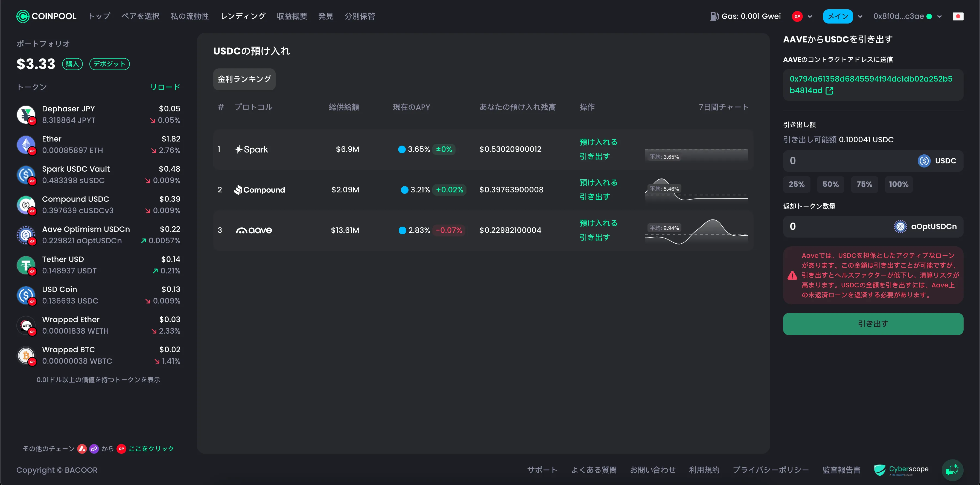Click the Ether token icon

[26, 145]
